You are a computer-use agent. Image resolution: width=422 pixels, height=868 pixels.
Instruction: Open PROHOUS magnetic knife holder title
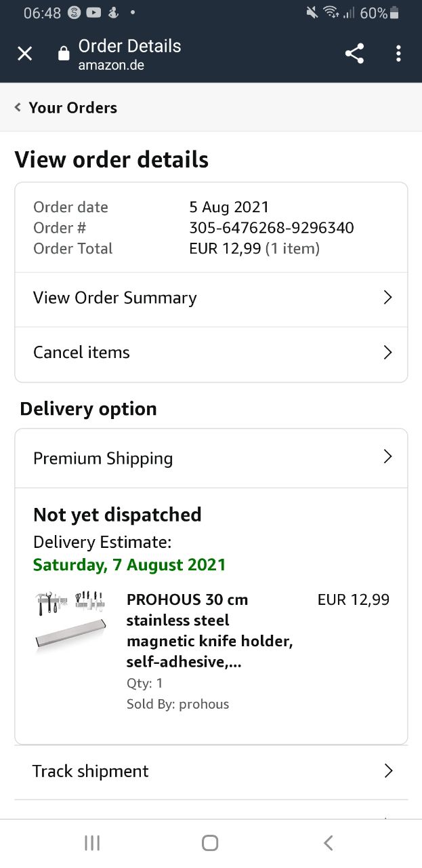pyautogui.click(x=209, y=631)
